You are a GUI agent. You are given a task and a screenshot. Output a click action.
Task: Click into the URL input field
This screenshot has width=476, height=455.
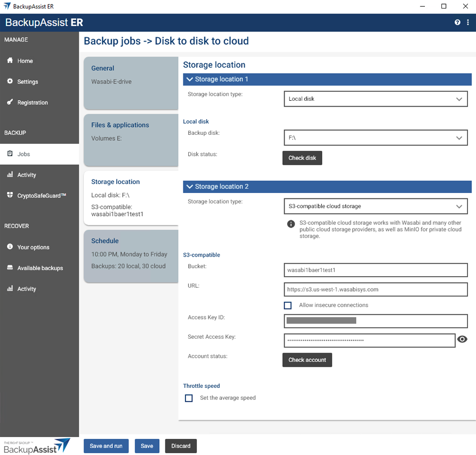coord(375,290)
